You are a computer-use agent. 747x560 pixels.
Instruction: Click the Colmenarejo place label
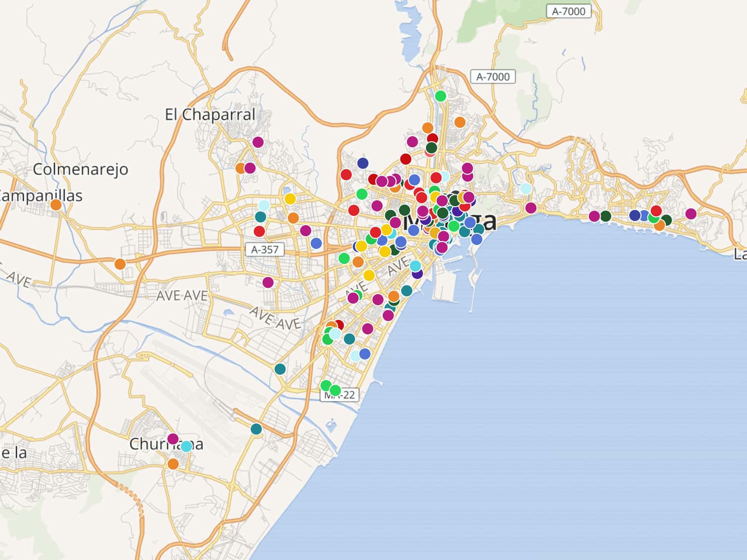[x=81, y=169]
